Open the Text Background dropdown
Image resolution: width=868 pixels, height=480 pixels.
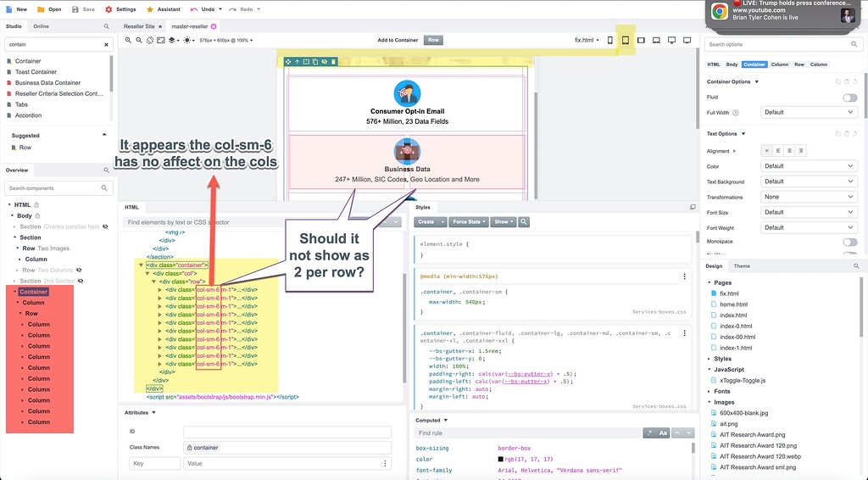pos(809,181)
